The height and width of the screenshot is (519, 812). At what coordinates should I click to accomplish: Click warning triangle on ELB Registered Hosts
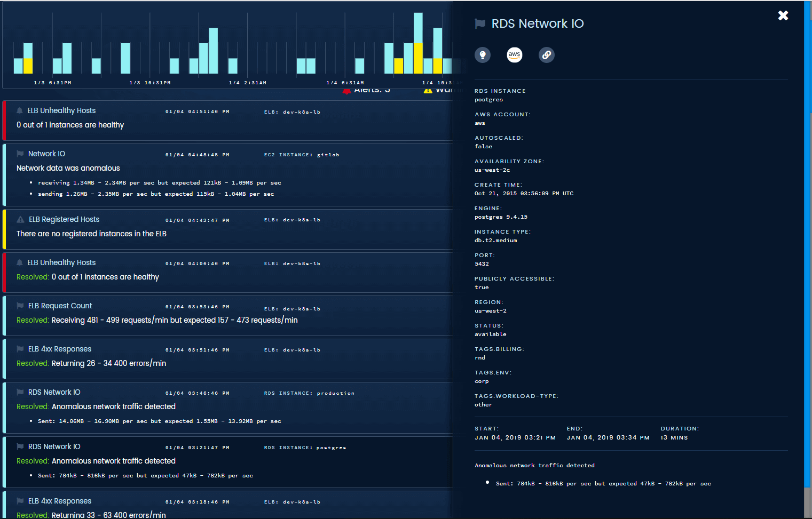(19, 219)
